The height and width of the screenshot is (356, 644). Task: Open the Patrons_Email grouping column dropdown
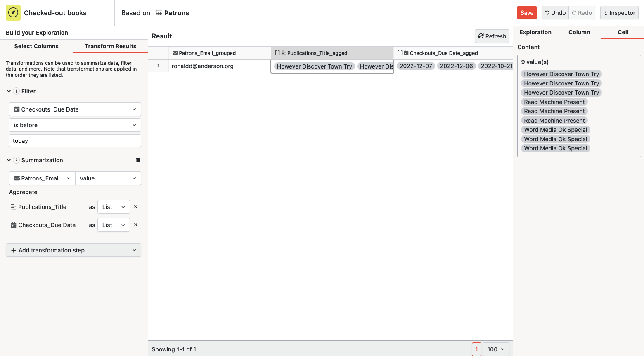pos(42,178)
